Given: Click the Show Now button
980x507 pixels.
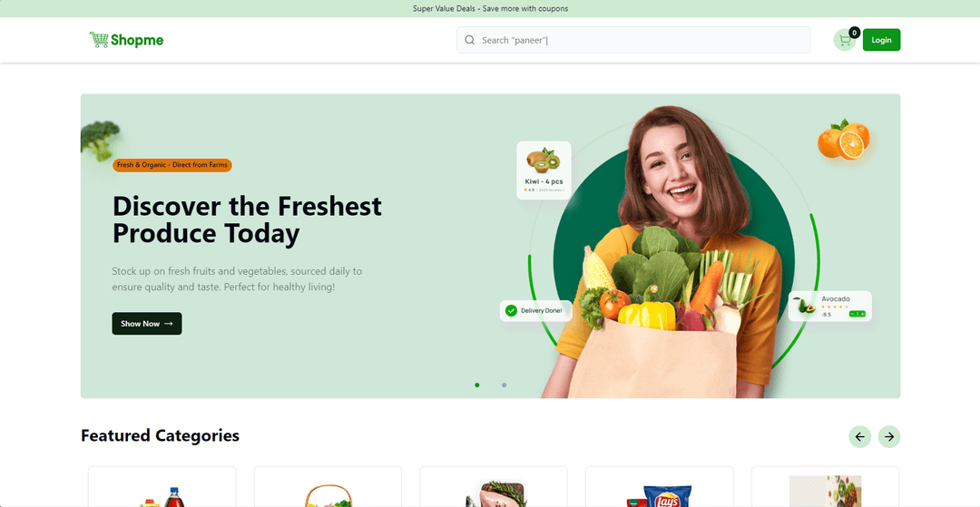Looking at the screenshot, I should pos(147,324).
